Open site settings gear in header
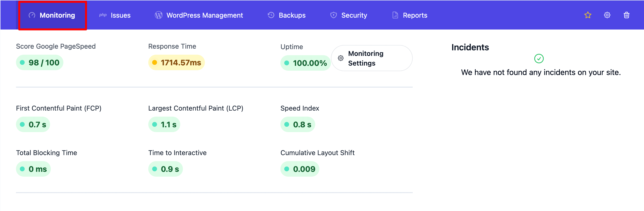The width and height of the screenshot is (644, 211). pos(607,15)
